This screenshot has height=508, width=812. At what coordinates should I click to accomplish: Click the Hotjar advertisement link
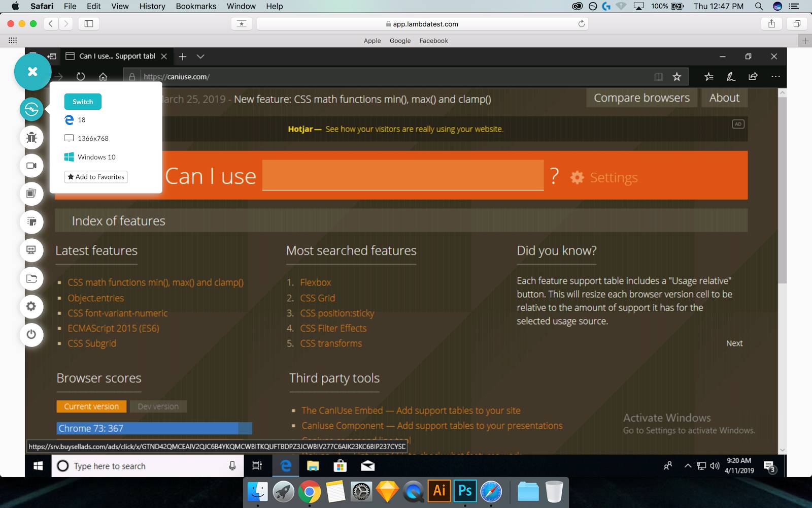396,129
